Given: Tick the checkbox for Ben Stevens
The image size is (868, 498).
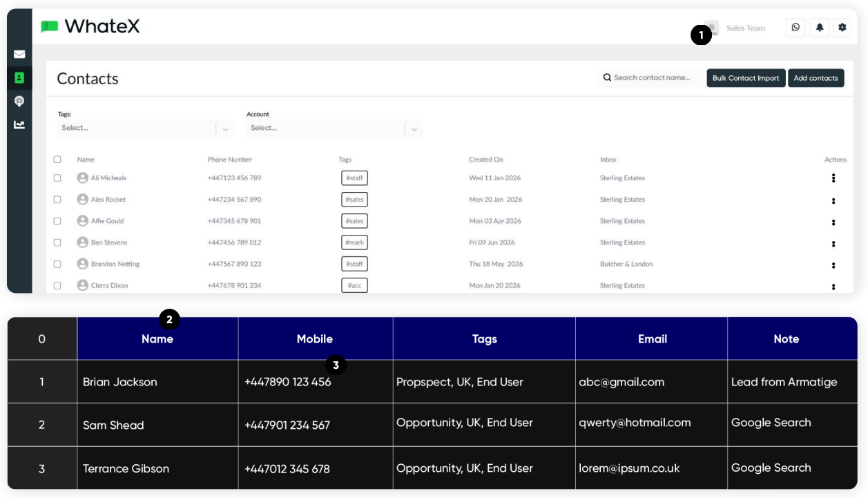Looking at the screenshot, I should point(57,242).
